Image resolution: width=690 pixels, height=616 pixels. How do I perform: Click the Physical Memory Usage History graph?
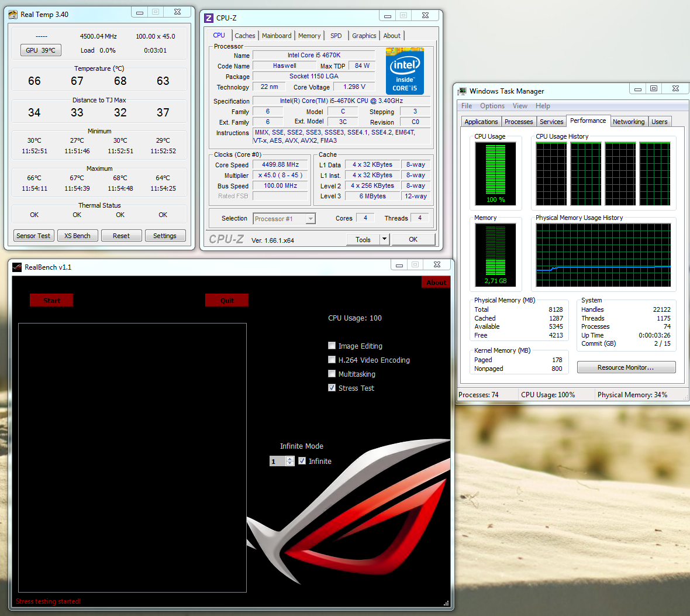click(x=603, y=255)
